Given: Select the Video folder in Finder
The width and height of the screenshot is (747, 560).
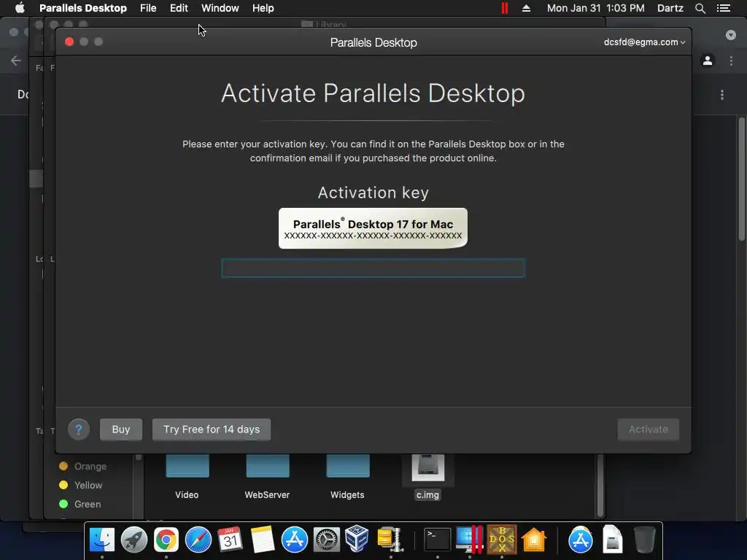Looking at the screenshot, I should tap(187, 475).
